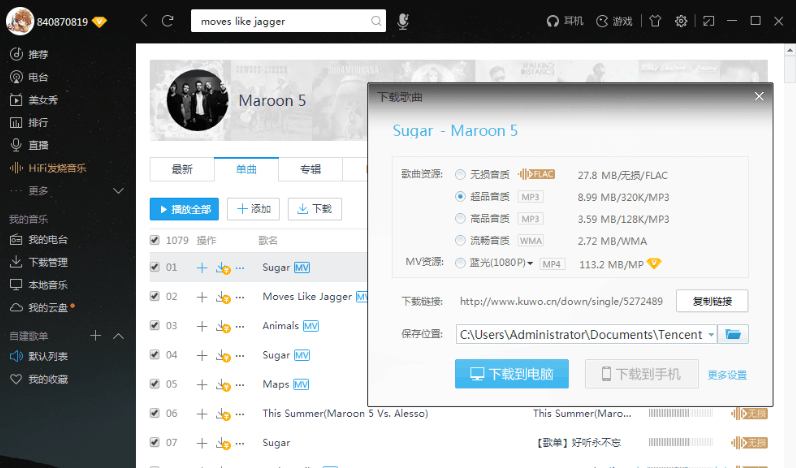
Task: Select 蓝光(1080P) MV resource radio
Action: pyautogui.click(x=460, y=263)
